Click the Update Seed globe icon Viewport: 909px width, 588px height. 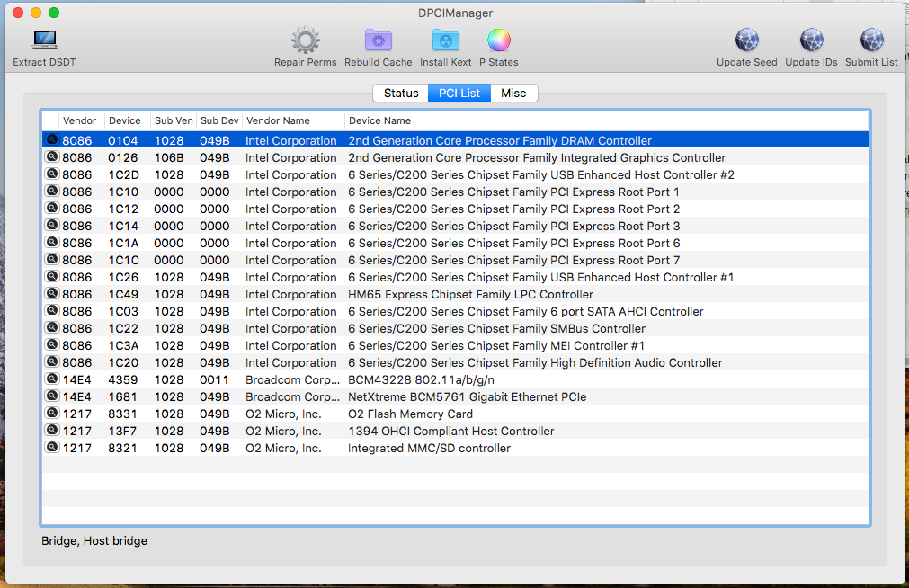746,40
